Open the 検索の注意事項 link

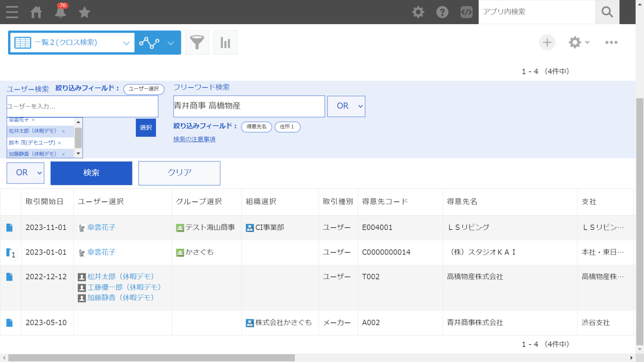click(x=194, y=139)
